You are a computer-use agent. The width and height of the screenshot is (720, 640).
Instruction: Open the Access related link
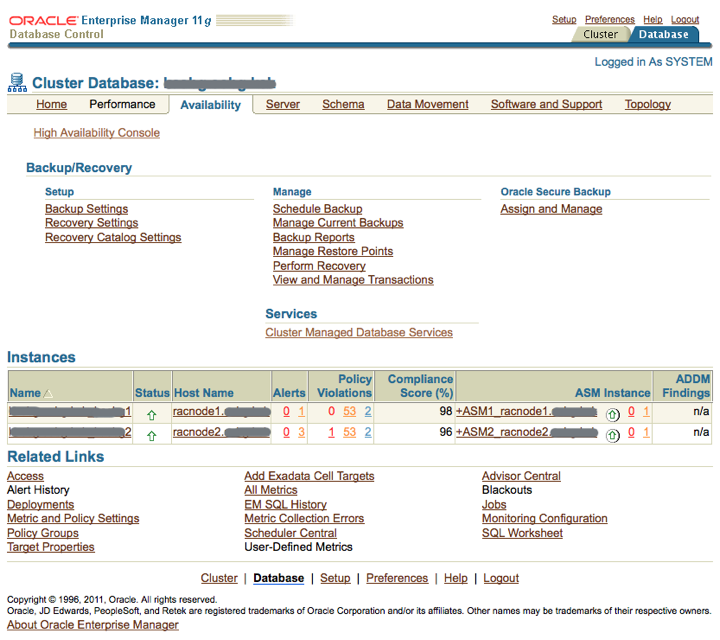click(x=25, y=476)
